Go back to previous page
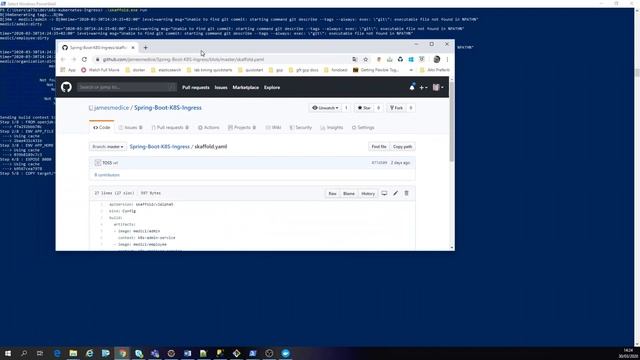This screenshot has width=640, height=360. tap(63, 59)
